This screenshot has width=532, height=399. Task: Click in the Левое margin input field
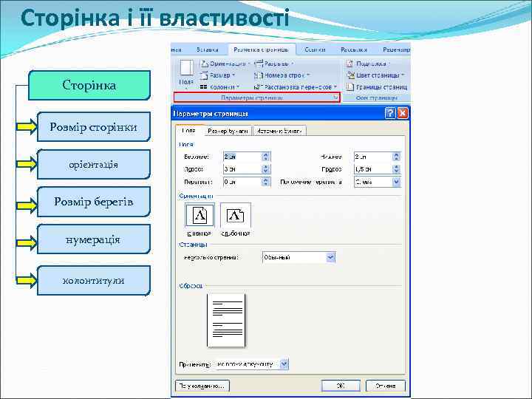coord(242,169)
